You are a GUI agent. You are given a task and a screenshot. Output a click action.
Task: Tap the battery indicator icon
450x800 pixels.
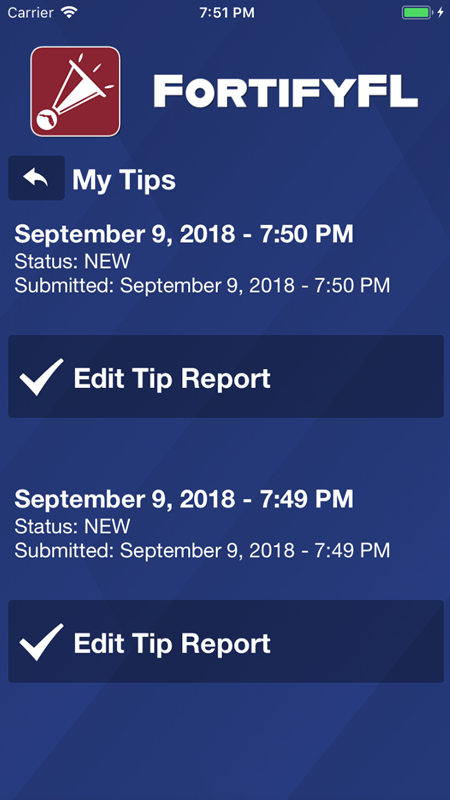pos(417,12)
